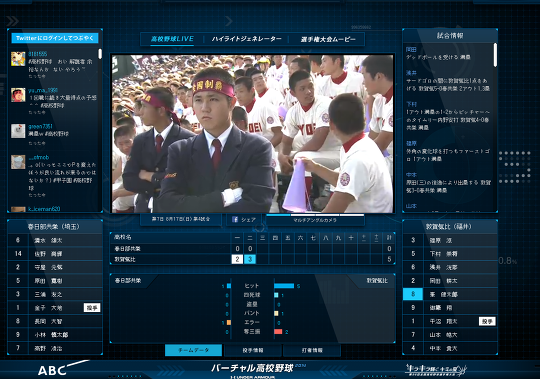
Task: Select 三浦 player number 3 row
Action: coord(55,294)
